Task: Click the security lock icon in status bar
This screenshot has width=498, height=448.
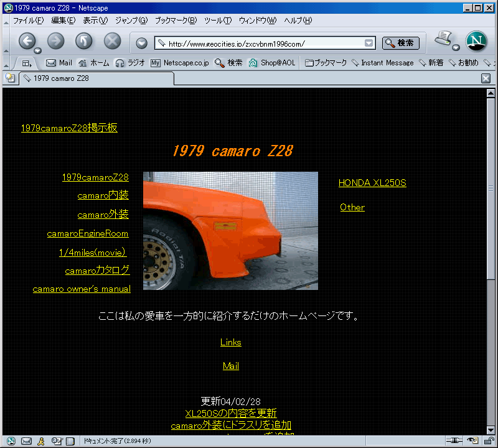Action: click(489, 441)
